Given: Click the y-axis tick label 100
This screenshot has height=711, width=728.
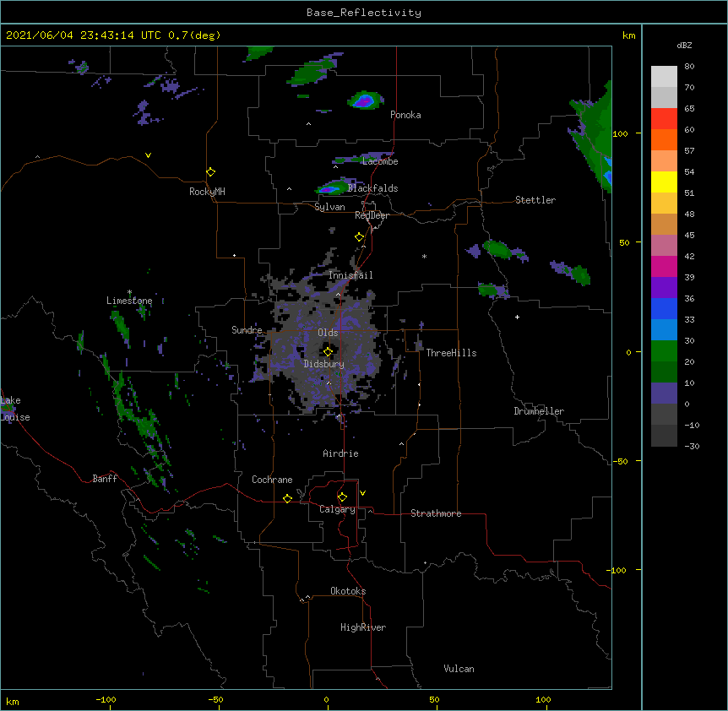Looking at the screenshot, I should (620, 133).
